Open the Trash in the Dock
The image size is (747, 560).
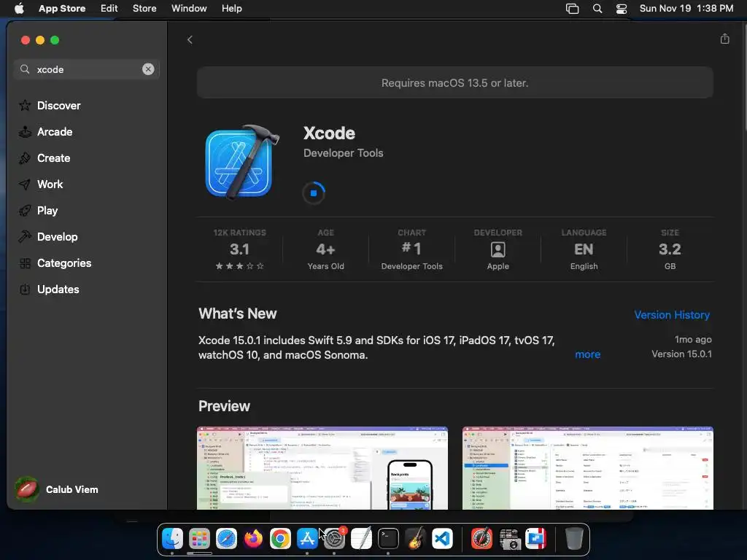coord(574,539)
